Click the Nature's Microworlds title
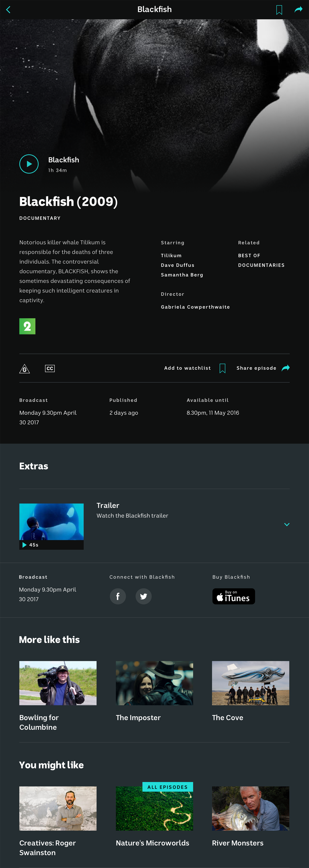 coord(152,843)
